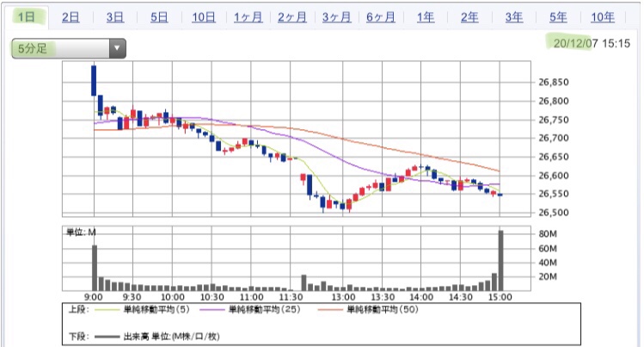
Task: Choose the 10年 chart range
Action: tap(603, 17)
